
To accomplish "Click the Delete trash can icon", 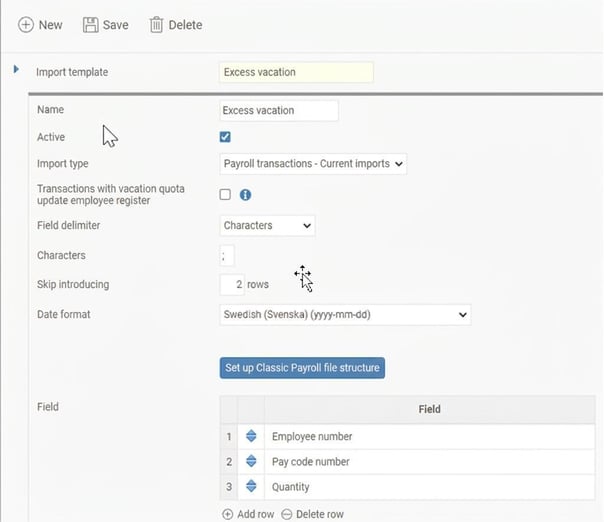I will (156, 25).
